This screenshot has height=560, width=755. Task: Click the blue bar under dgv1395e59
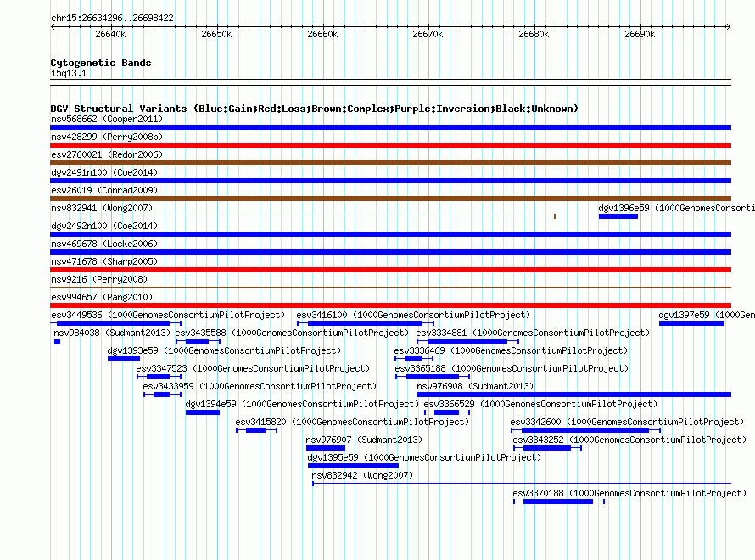353,466
